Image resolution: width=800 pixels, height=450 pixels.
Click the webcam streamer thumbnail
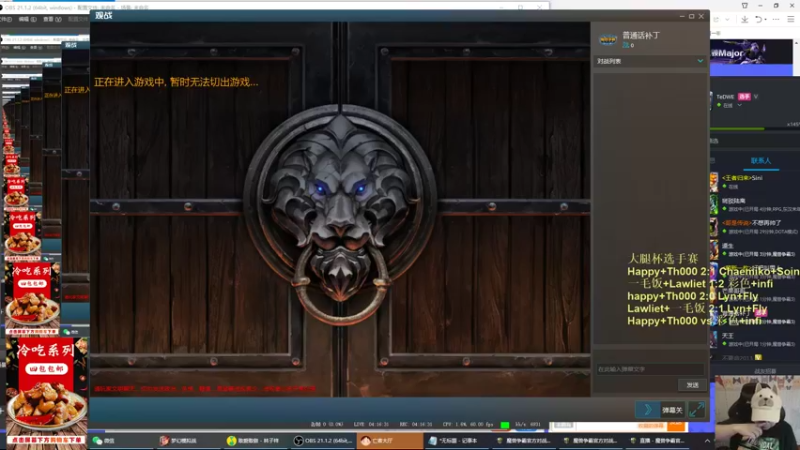(757, 413)
